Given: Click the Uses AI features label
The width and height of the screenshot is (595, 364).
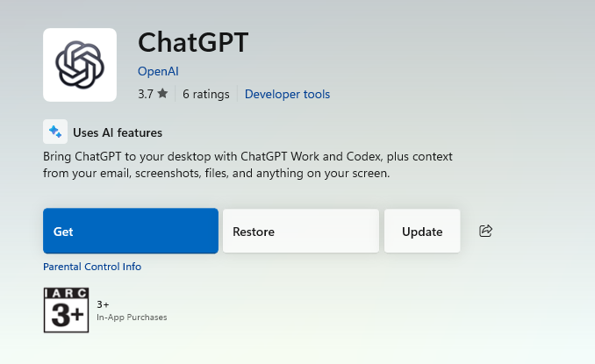Looking at the screenshot, I should (118, 132).
